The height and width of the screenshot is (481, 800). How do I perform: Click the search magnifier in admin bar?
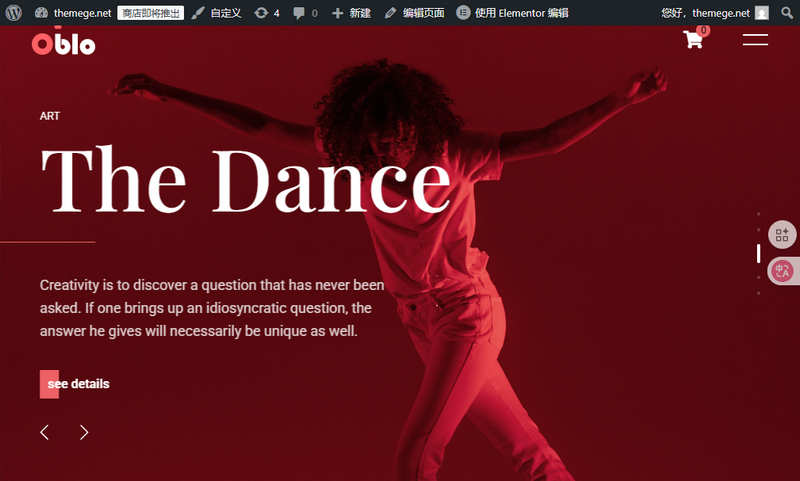click(x=787, y=13)
